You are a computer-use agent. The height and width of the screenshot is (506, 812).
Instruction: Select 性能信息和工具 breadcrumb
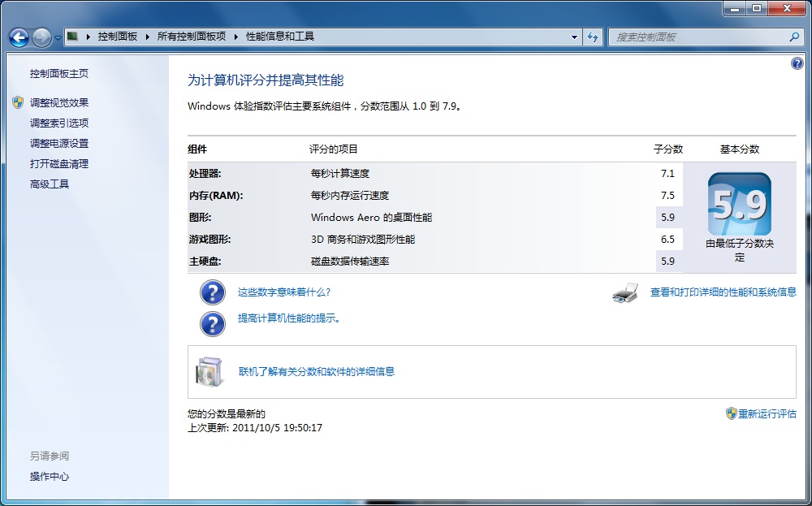tap(279, 37)
